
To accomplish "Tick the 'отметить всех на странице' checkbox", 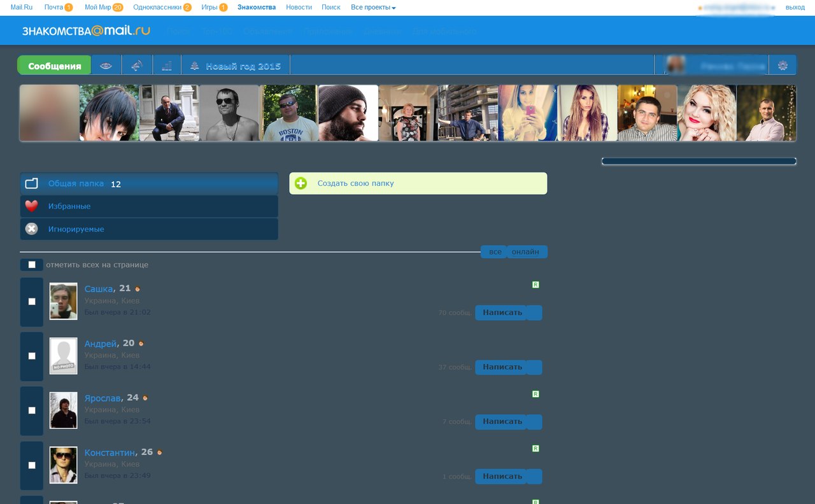I will click(32, 265).
